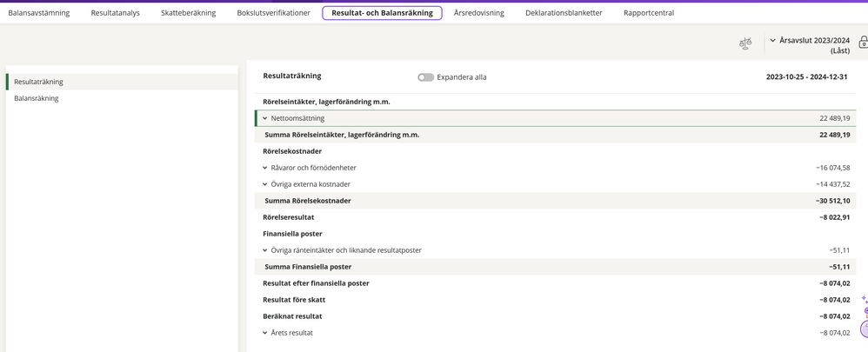The width and height of the screenshot is (868, 352).
Task: Toggle the Expandera alla switch
Action: (425, 77)
